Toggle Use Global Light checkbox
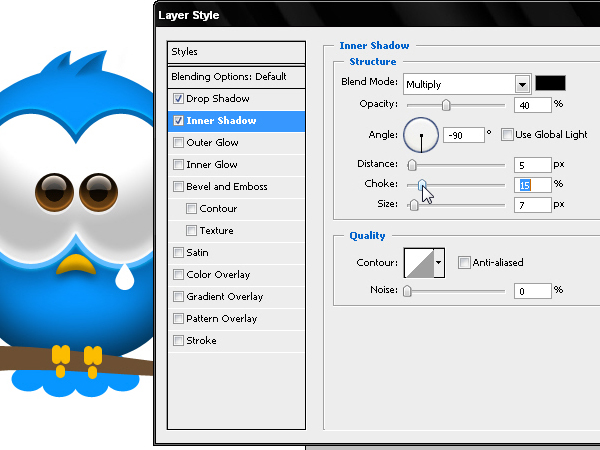This screenshot has height=450, width=600. tap(507, 134)
